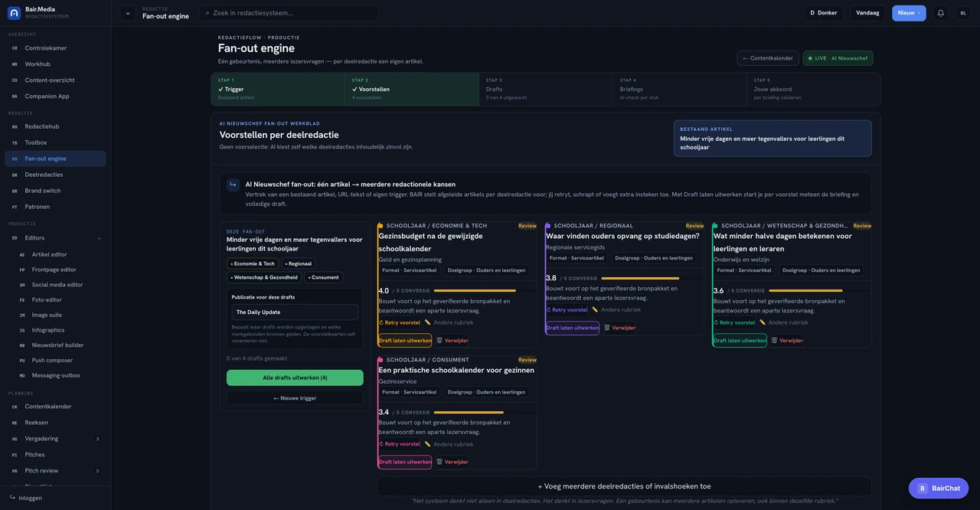Click the retry icon on the Gezinsbudget card

[x=381, y=322]
